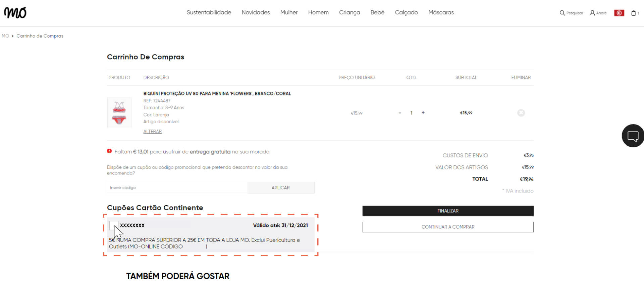Open the Bebé menu
Screen dimensions: 644x285
point(377,12)
